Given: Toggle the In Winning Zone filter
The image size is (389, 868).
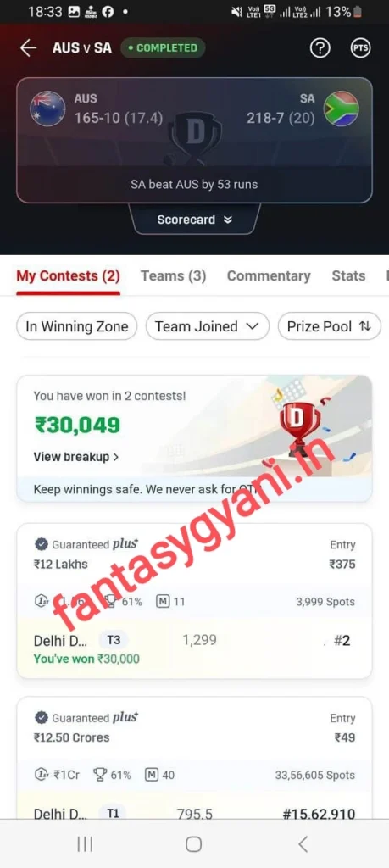Looking at the screenshot, I should [77, 326].
